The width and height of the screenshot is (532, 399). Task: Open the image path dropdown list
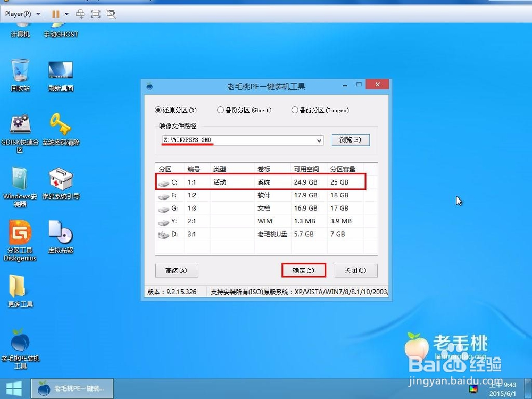(x=319, y=140)
